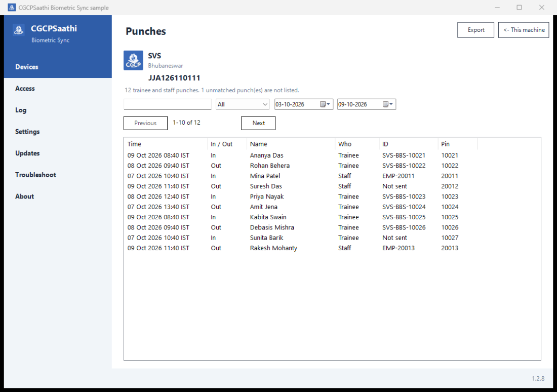Screen dimensions: 557x392
Task: Sort by the Who column header
Action: 357,144
